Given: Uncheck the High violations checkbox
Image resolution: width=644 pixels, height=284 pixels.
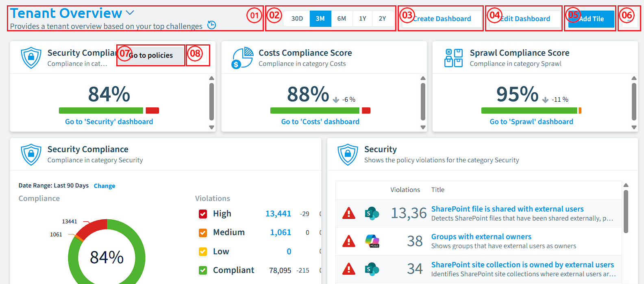Looking at the screenshot, I should [x=203, y=214].
